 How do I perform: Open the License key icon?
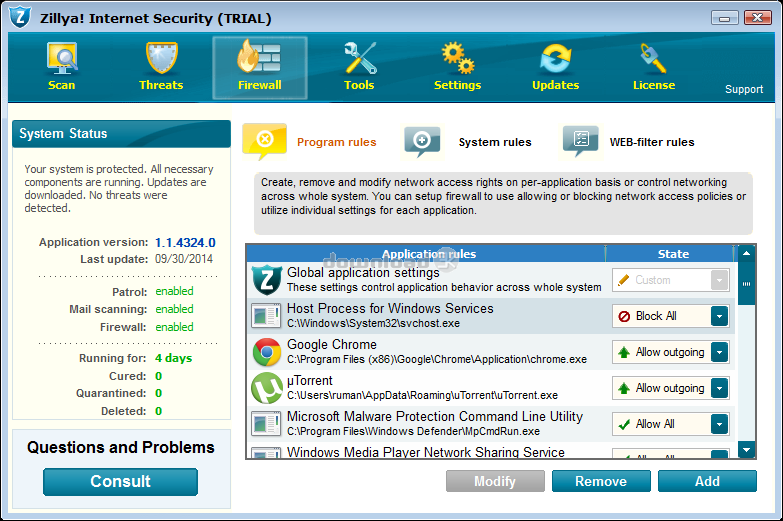tap(653, 58)
